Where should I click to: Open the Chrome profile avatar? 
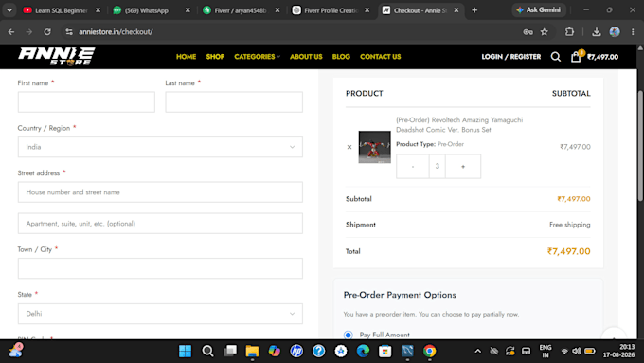(615, 31)
